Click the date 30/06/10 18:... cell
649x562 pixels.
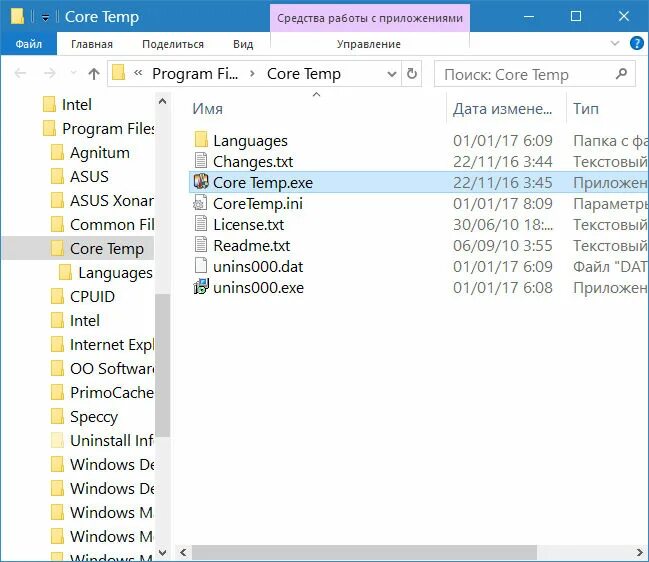pyautogui.click(x=502, y=225)
